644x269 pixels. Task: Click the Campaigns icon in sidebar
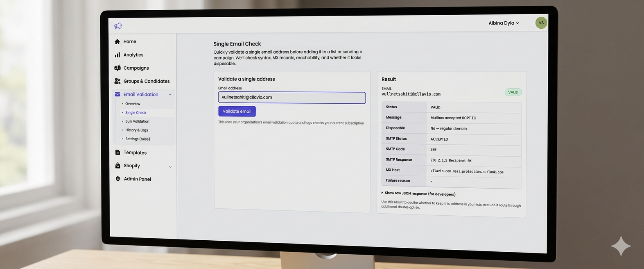(118, 68)
